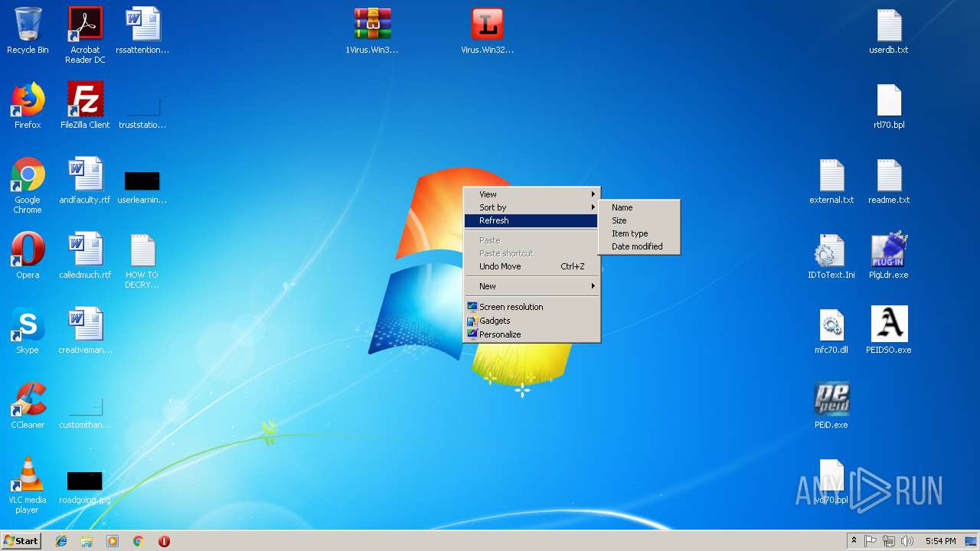Expand the New submenu
The image size is (980, 551).
[x=531, y=286]
